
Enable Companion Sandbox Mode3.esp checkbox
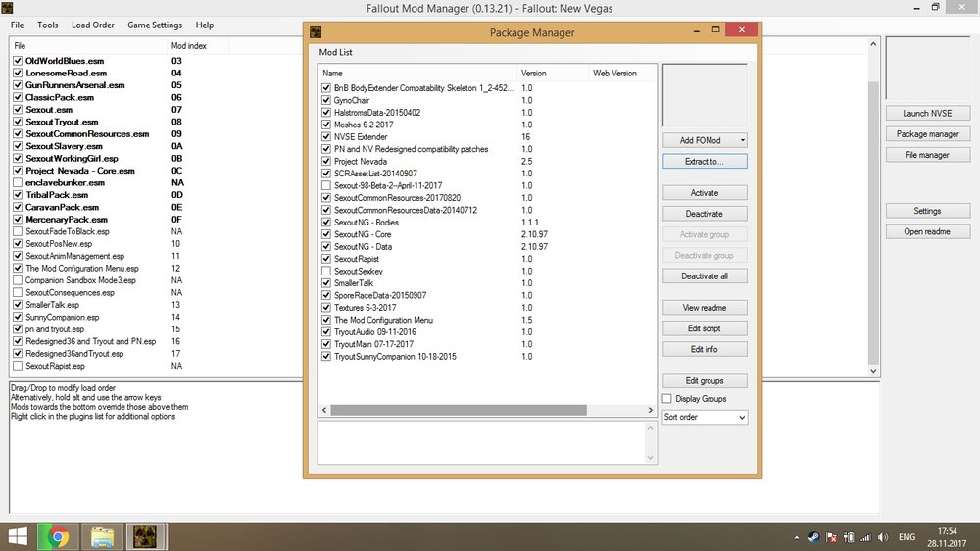coord(18,280)
